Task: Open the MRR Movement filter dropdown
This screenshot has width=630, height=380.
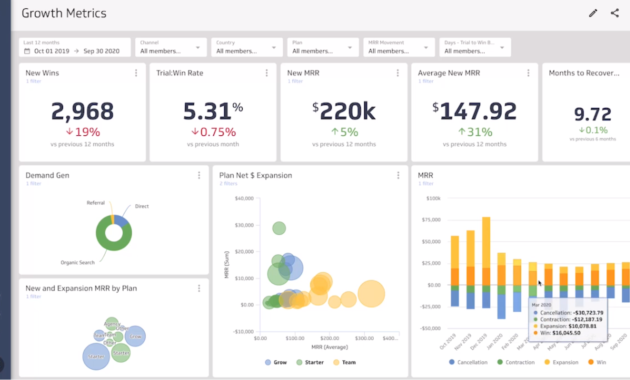Action: [399, 47]
